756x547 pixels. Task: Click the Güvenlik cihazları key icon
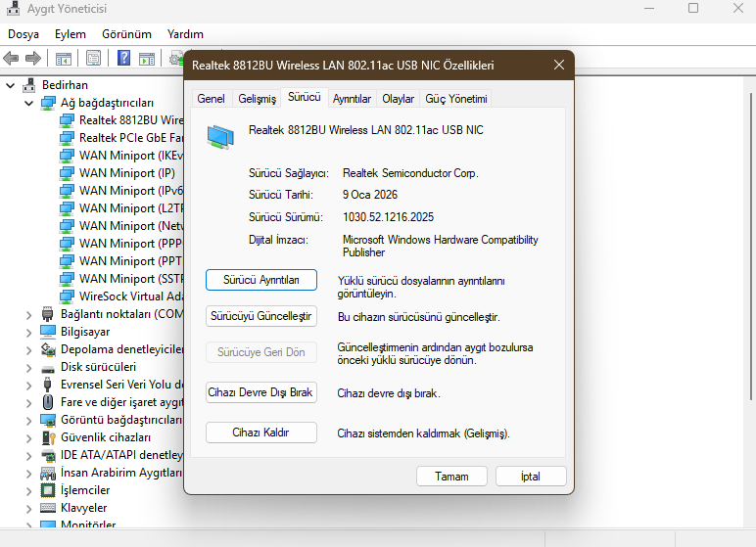coord(48,437)
